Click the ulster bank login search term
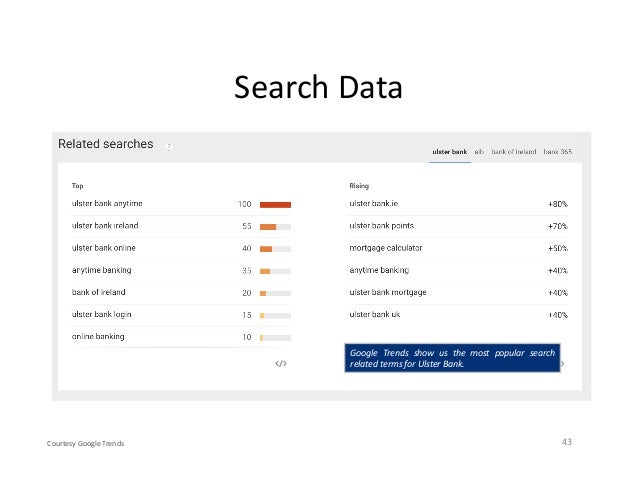The width and height of the screenshot is (638, 493). pos(100,314)
